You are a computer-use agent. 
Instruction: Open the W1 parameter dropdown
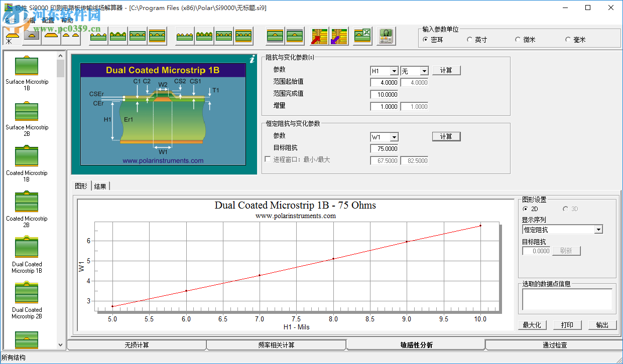tap(395, 137)
